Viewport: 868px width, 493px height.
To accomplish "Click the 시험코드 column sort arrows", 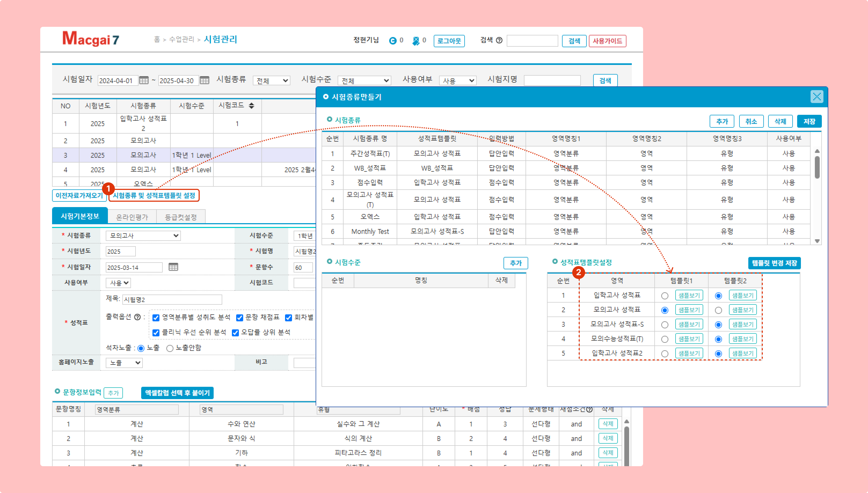I will click(251, 106).
